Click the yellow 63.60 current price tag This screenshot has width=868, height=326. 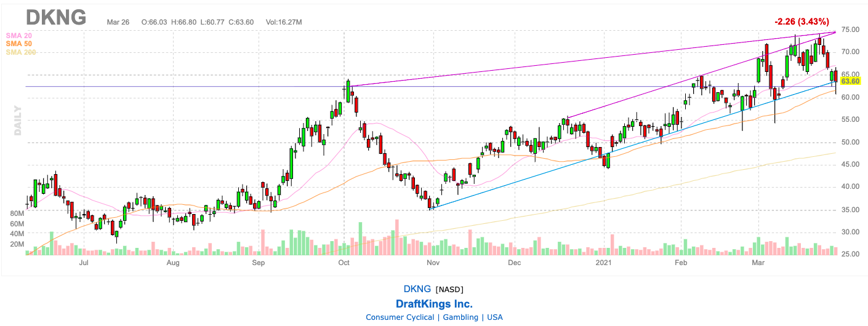[850, 81]
